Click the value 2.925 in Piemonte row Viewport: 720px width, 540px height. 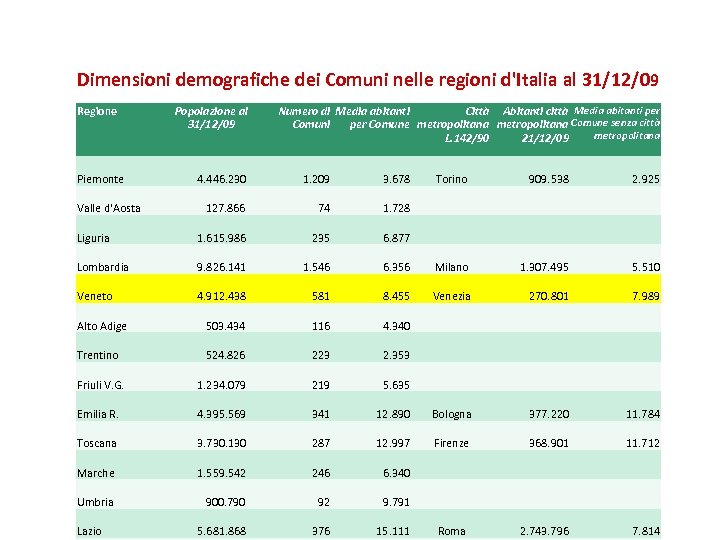[x=646, y=179]
